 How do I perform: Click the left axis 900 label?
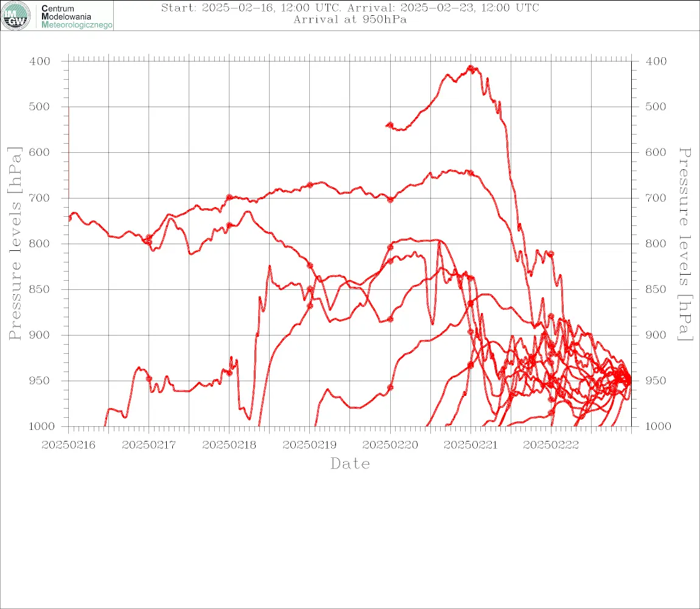(40, 335)
